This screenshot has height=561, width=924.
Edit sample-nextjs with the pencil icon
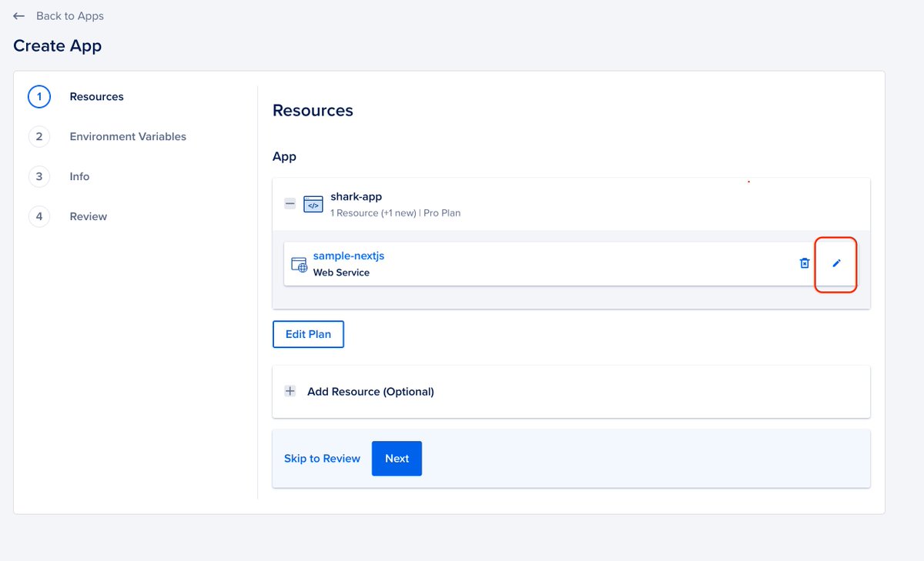click(x=837, y=263)
